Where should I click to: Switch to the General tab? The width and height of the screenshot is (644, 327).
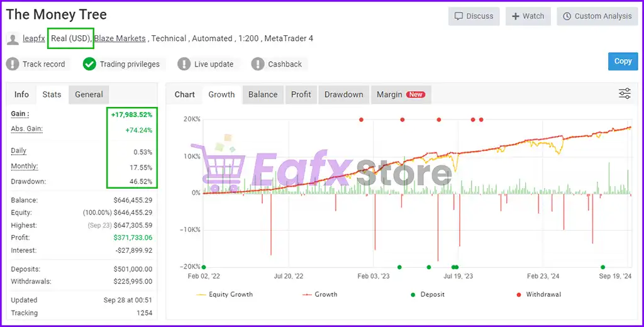pos(89,94)
